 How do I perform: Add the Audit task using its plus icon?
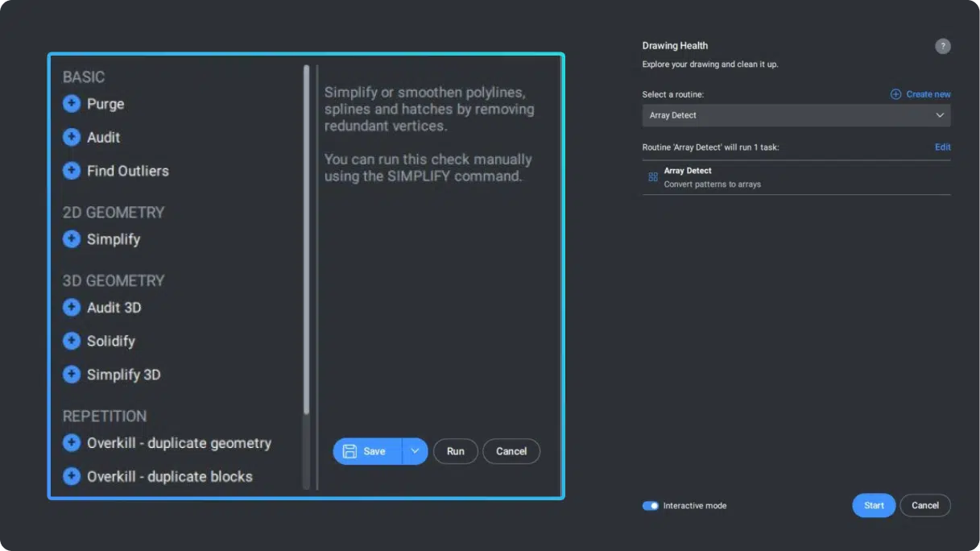(72, 138)
